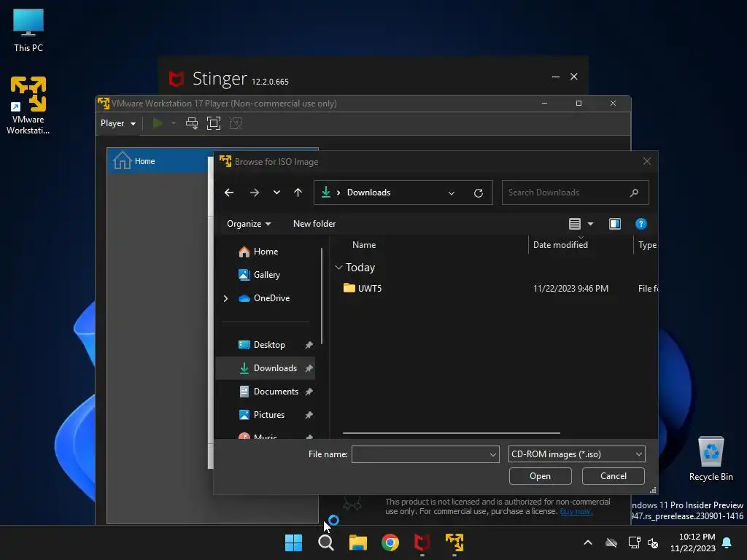747x560 pixels.
Task: Open the Windows Start menu
Action: 293,542
